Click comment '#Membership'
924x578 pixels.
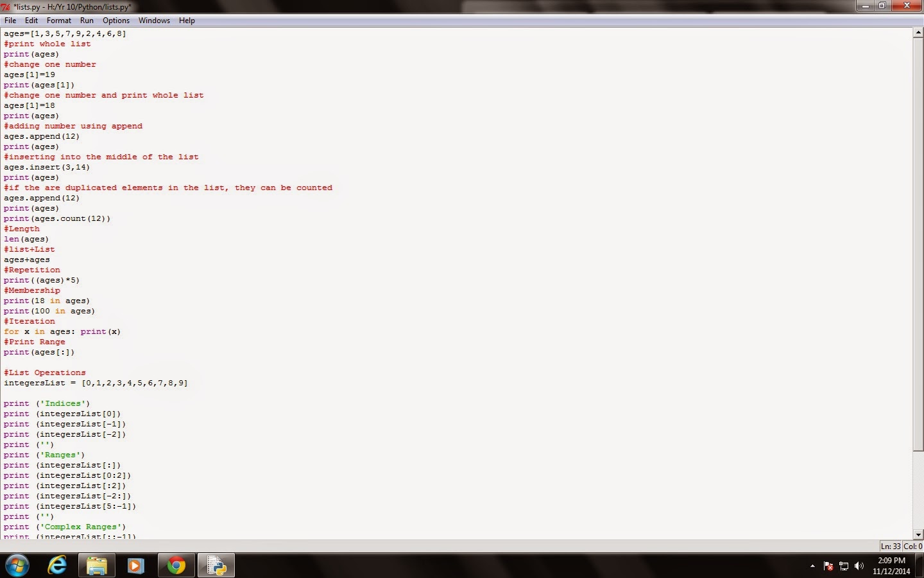(x=32, y=290)
